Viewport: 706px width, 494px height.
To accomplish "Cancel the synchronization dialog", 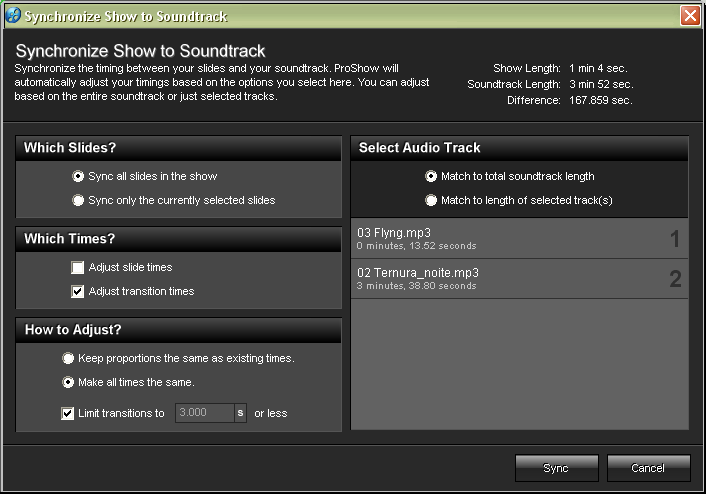I will [x=648, y=468].
